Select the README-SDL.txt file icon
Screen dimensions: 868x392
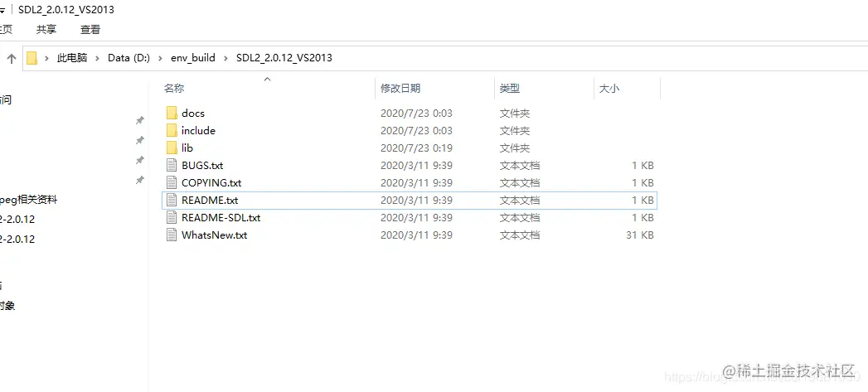point(172,218)
